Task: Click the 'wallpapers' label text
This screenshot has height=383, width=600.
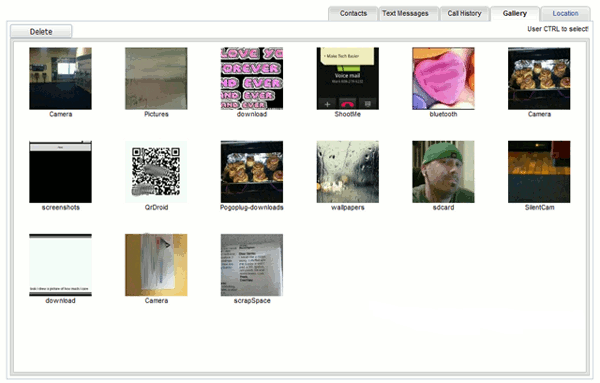Action: (x=347, y=207)
